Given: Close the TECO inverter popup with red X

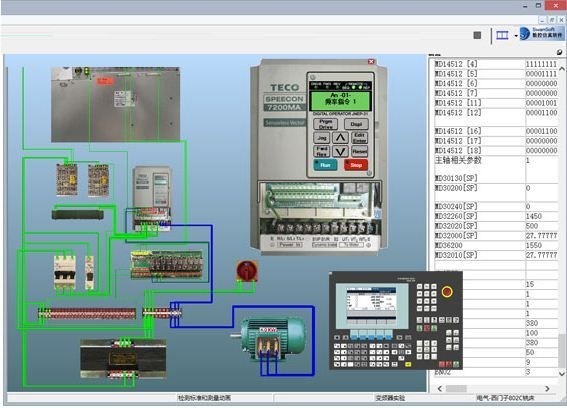Looking at the screenshot, I should click(x=371, y=61).
